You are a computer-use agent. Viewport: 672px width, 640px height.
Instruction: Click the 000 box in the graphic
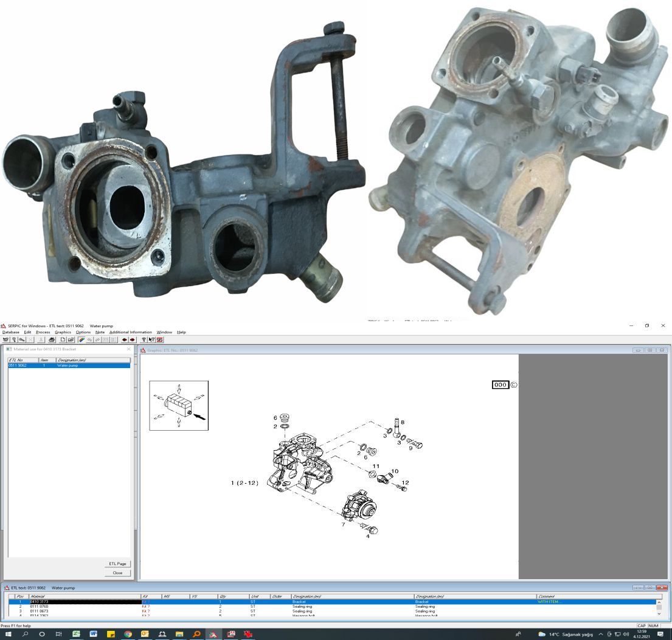tap(500, 385)
